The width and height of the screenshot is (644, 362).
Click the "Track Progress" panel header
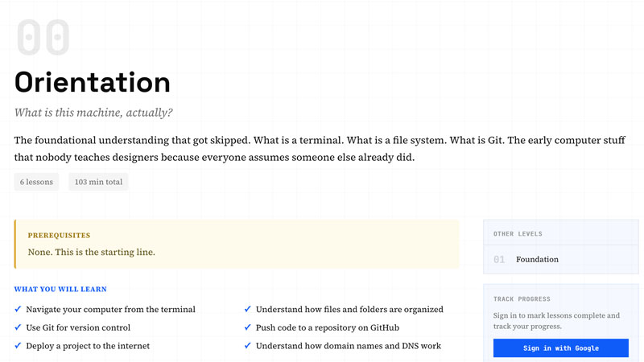(523, 299)
